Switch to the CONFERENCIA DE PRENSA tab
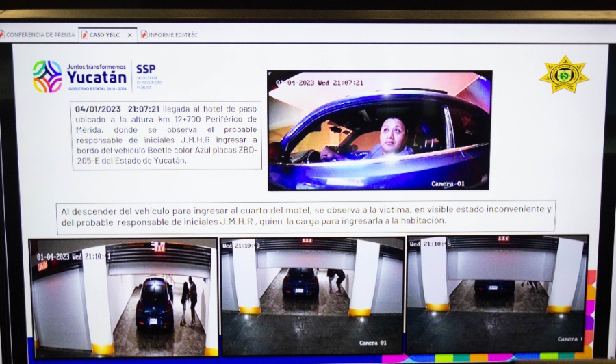 coord(38,35)
